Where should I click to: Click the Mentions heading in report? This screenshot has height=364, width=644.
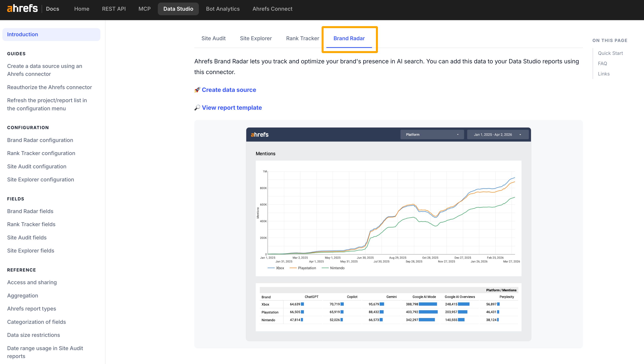265,154
